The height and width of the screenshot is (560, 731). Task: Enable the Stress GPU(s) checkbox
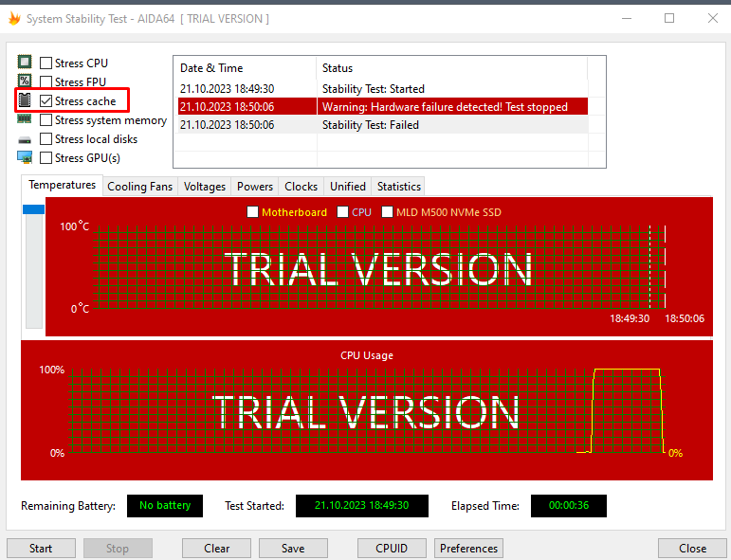[x=46, y=158]
